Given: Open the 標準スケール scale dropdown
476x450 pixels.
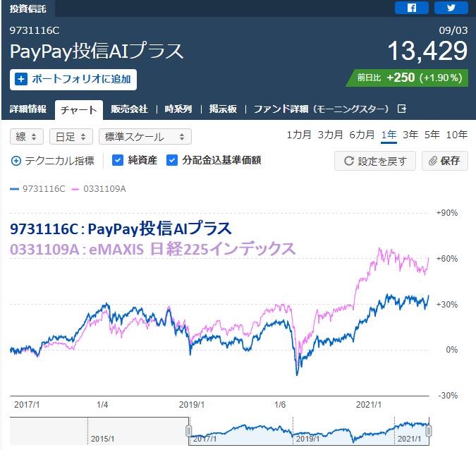Looking at the screenshot, I should (145, 137).
